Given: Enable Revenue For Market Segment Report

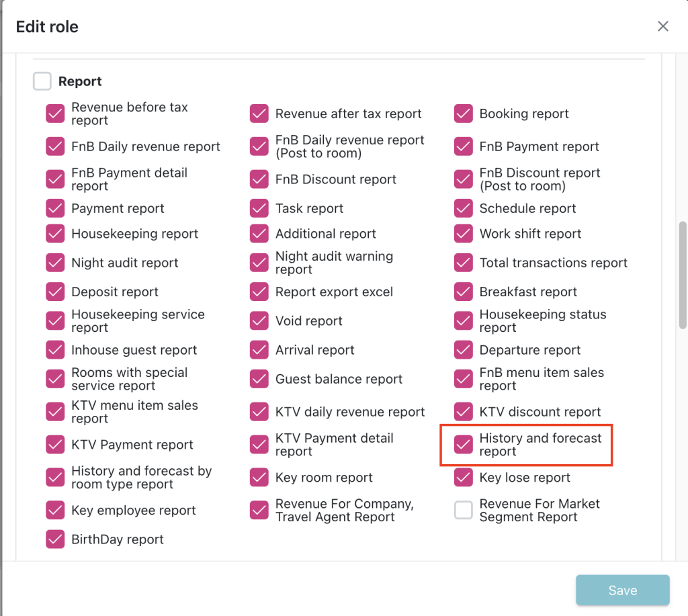Looking at the screenshot, I should point(464,511).
